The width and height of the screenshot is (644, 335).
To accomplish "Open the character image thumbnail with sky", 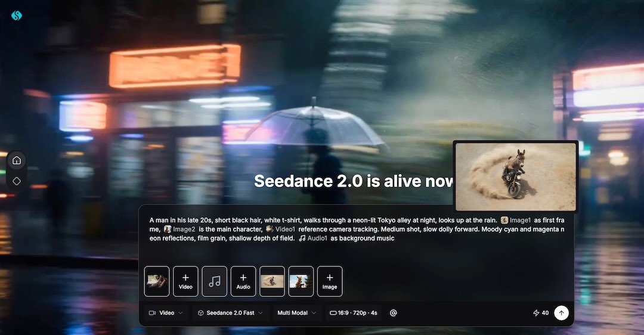I will pyautogui.click(x=301, y=281).
